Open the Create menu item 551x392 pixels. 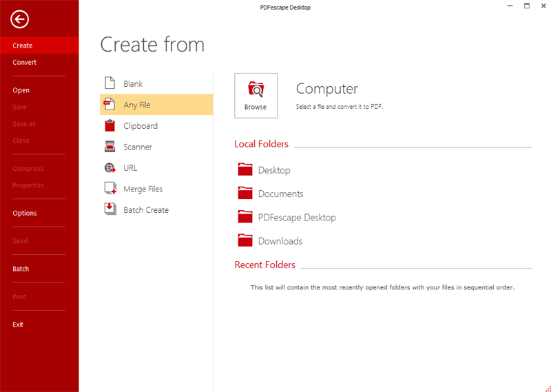[39, 45]
